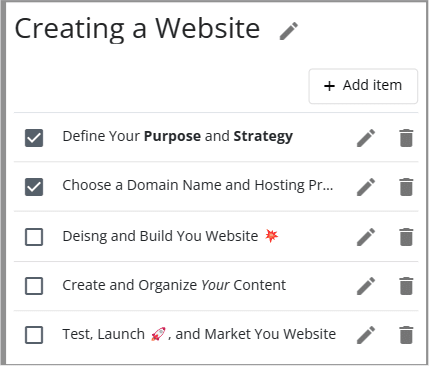Viewport: 429px width, 366px height.
Task: Delete the 'Choose a Domain Name' item
Action: tap(406, 187)
